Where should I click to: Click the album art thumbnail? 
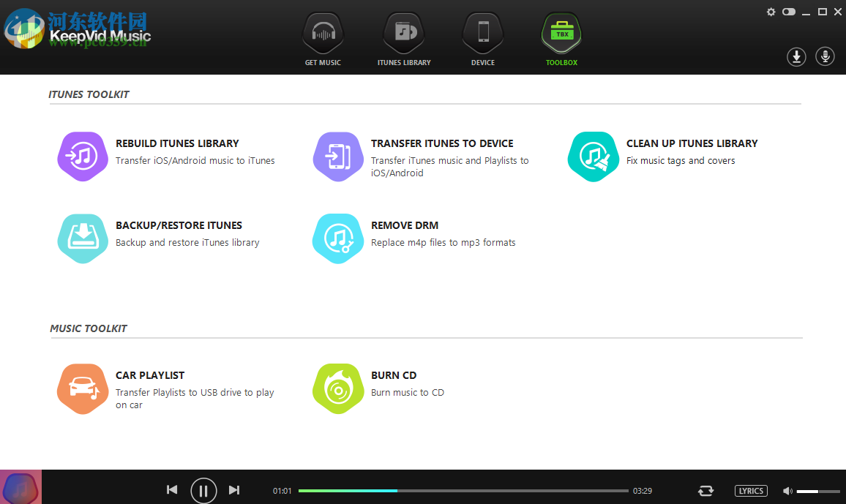[20, 486]
